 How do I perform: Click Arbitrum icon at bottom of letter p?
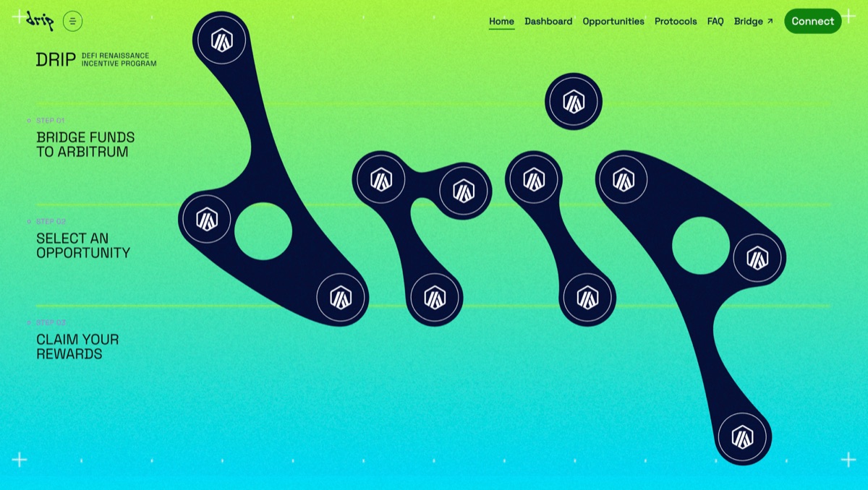pos(742,437)
